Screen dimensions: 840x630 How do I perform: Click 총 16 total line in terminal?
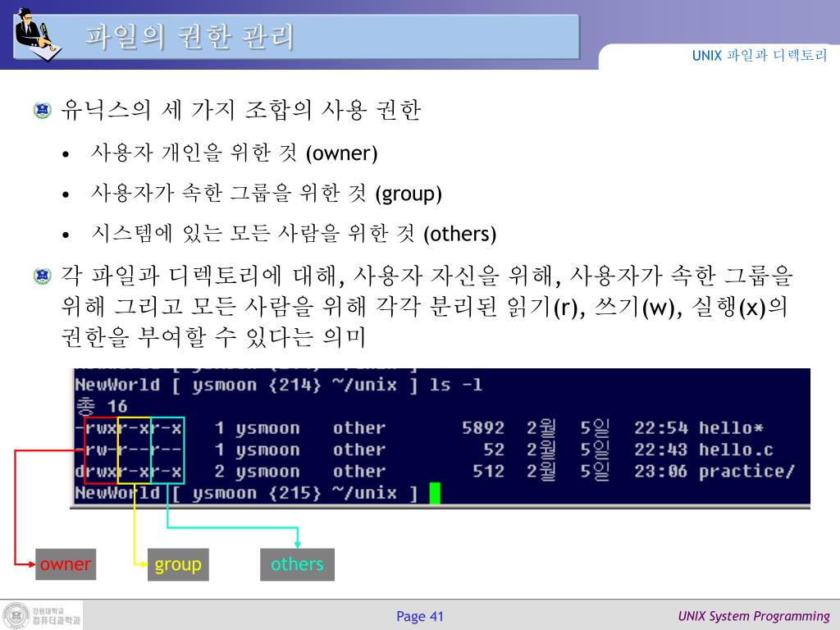pos(101,407)
